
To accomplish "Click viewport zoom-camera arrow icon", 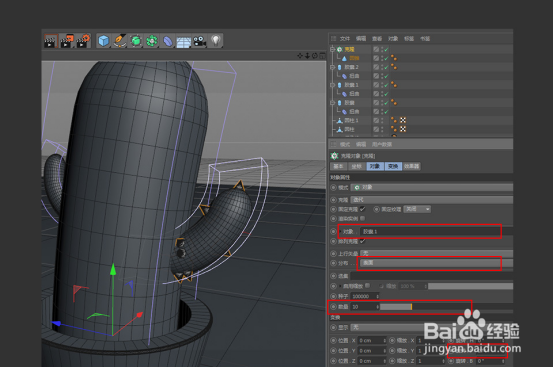I will 307,56.
